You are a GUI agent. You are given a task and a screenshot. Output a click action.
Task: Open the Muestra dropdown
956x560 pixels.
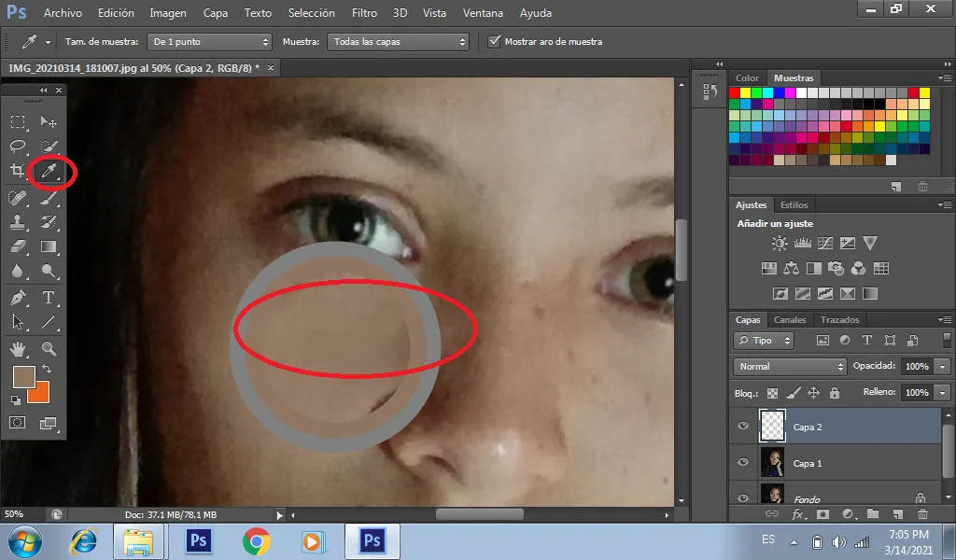(x=398, y=41)
